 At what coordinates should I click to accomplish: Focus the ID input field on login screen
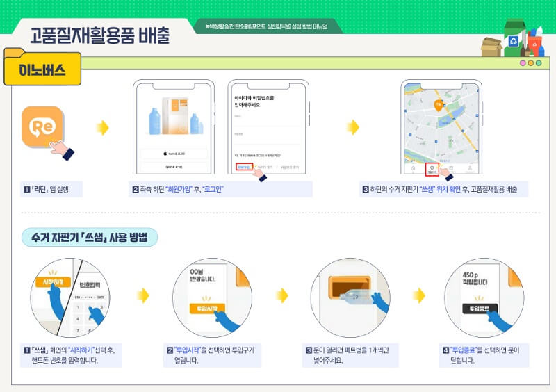click(x=268, y=120)
